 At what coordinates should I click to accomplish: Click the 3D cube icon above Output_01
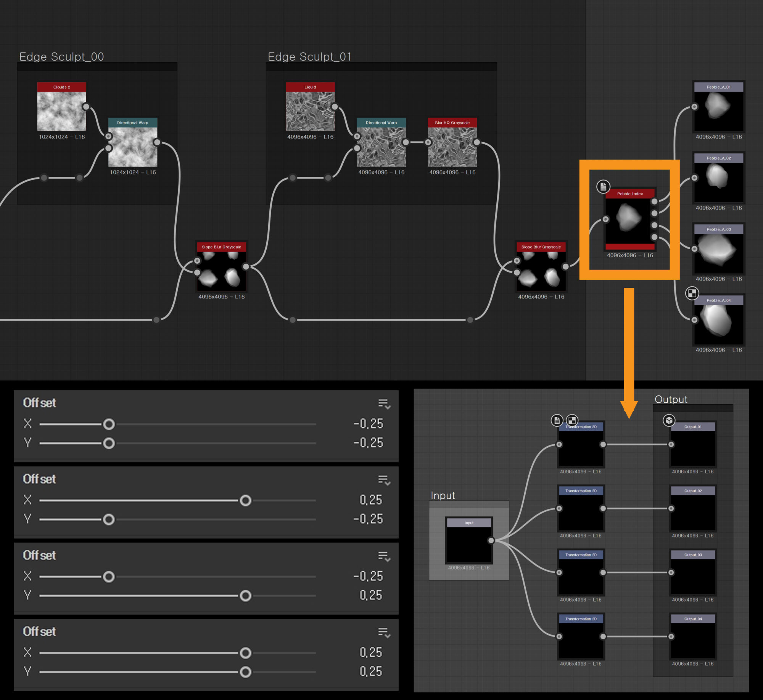tap(669, 420)
